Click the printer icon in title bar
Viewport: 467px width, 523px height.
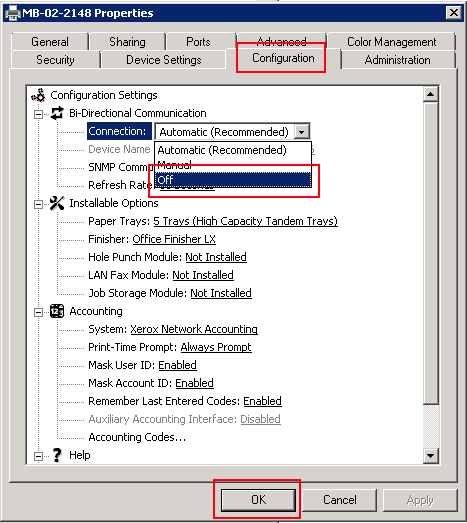tap(13, 13)
